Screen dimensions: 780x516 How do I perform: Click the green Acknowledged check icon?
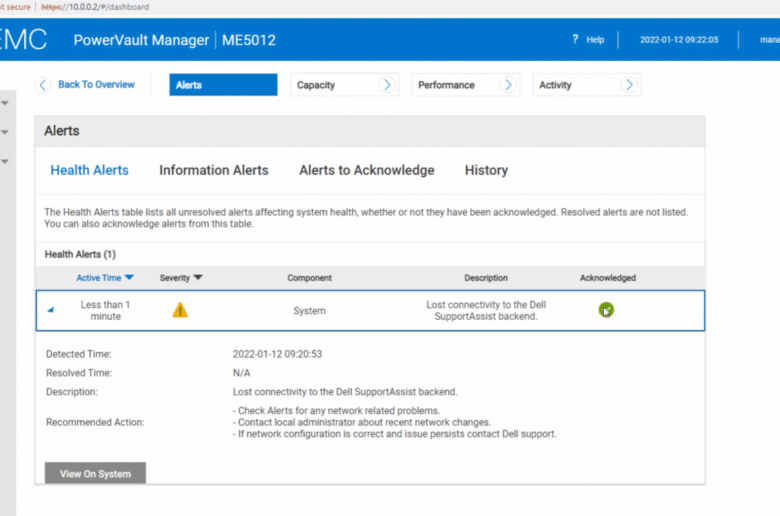606,310
